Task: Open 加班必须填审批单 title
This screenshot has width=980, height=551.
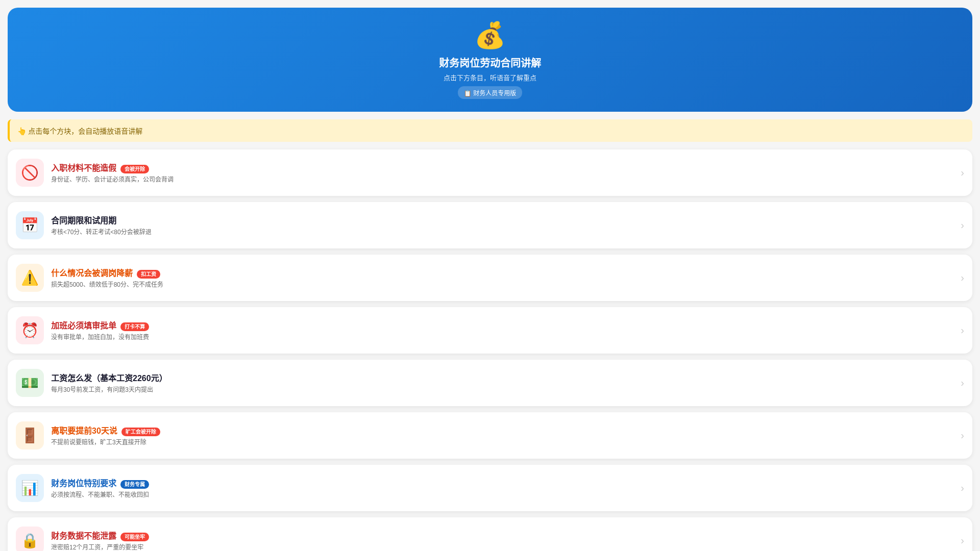Action: click(84, 325)
